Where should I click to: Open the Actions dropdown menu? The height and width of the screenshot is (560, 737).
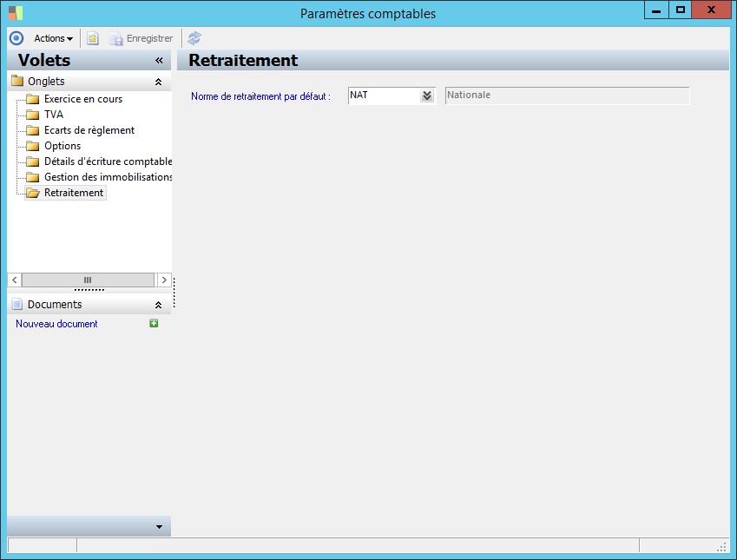point(53,38)
